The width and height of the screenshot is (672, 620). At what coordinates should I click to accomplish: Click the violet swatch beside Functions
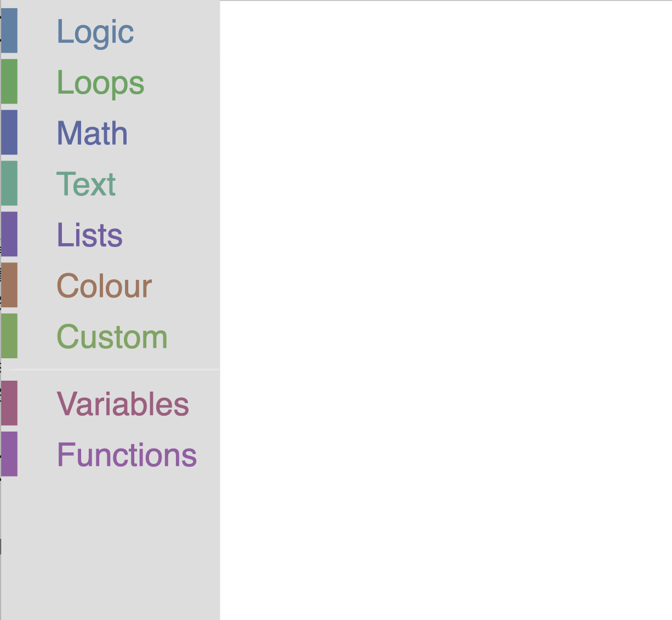point(9,454)
